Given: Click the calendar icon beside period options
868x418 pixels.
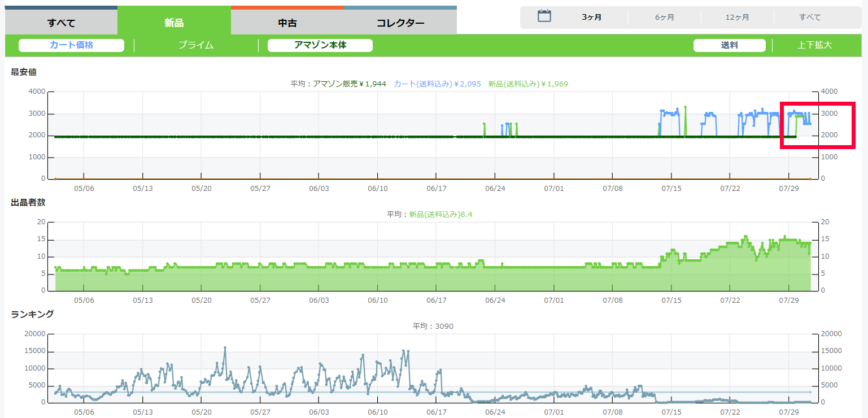Looking at the screenshot, I should (544, 16).
